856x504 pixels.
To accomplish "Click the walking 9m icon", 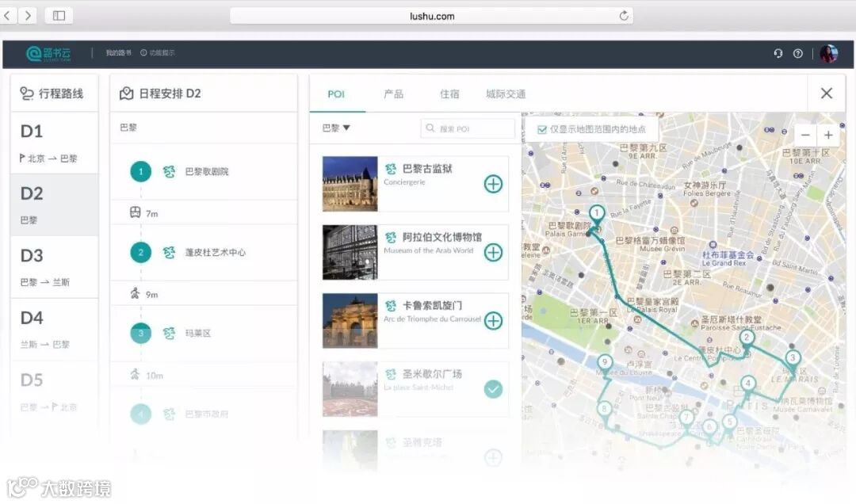I will click(135, 294).
